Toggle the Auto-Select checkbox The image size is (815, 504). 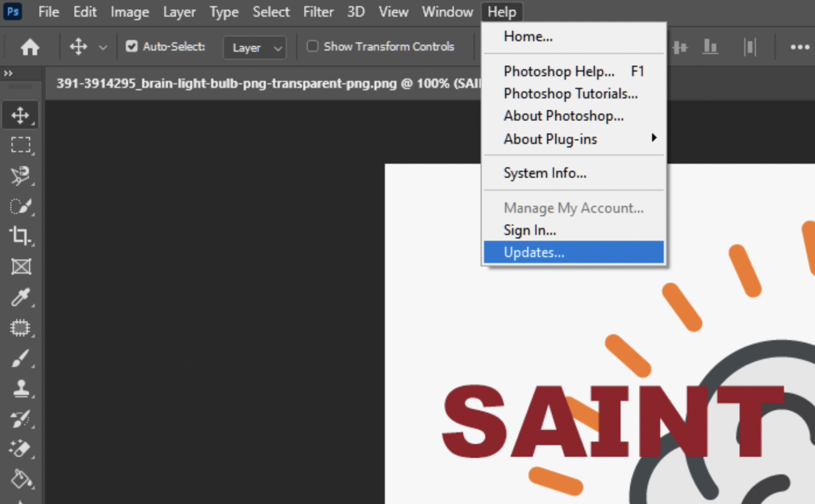click(131, 46)
